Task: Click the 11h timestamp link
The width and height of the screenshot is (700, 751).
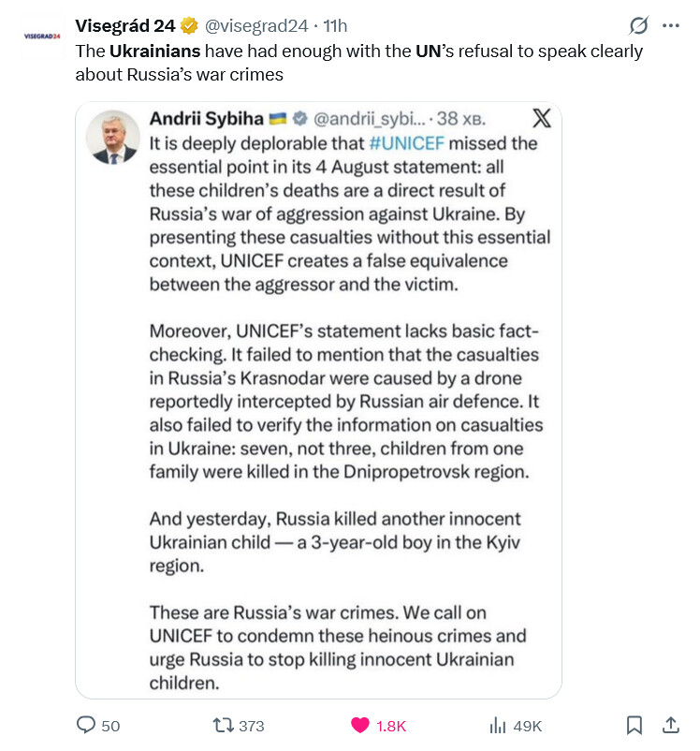Action: [335, 26]
